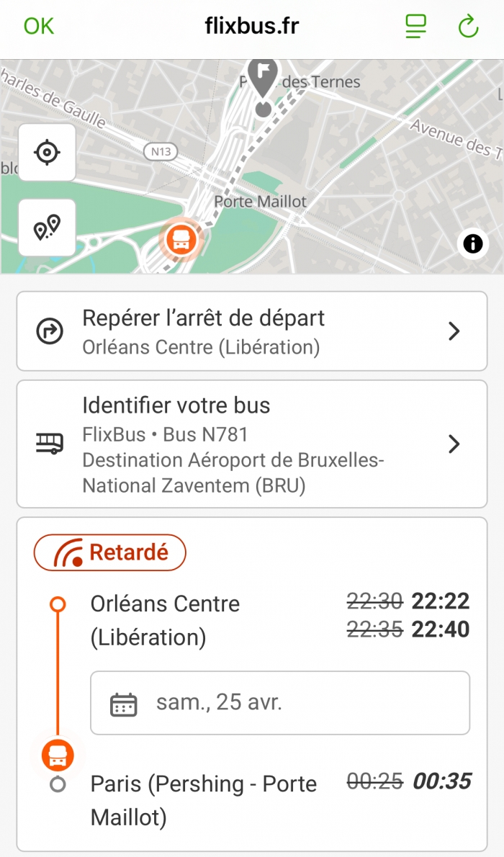Image resolution: width=504 pixels, height=857 pixels.
Task: Tap the bus icon beside Bus N781
Action: [x=50, y=444]
